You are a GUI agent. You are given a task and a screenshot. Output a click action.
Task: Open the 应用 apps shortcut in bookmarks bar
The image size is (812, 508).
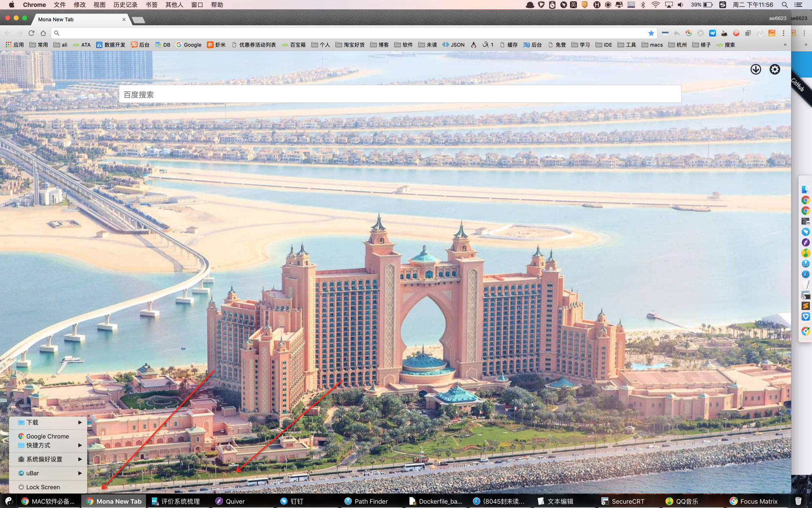[x=15, y=45]
